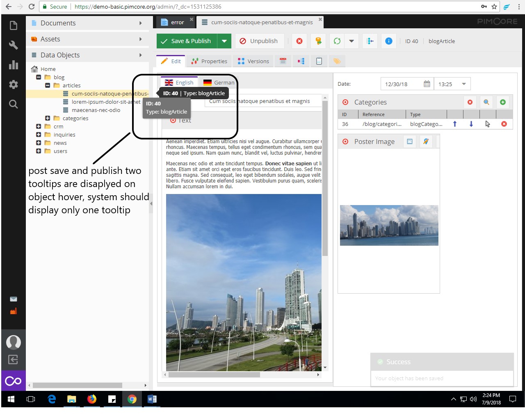The width and height of the screenshot is (525, 420).
Task: Open the Dependencies tab icon
Action: pyautogui.click(x=301, y=61)
